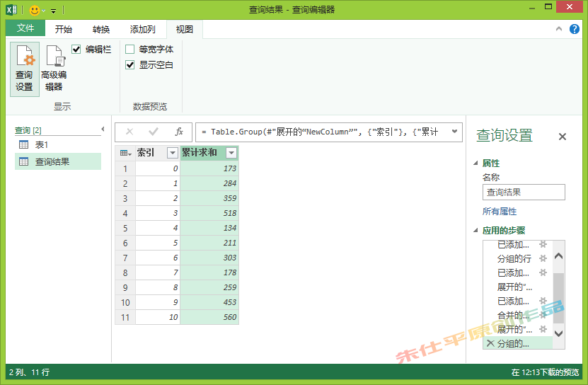Open the quick access toolbar customize dropdown
This screenshot has height=385, width=588.
(x=54, y=11)
